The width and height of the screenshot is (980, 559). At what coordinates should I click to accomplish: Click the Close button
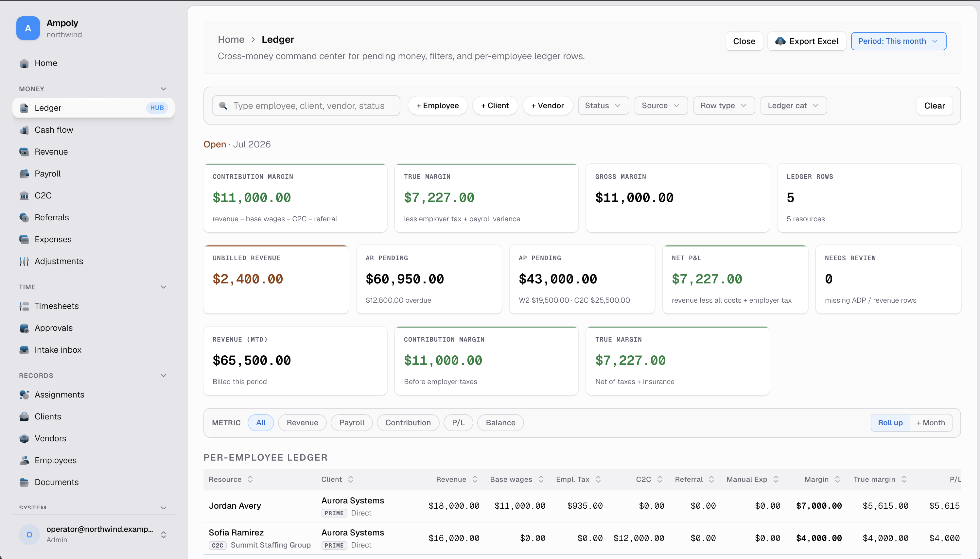click(x=744, y=42)
